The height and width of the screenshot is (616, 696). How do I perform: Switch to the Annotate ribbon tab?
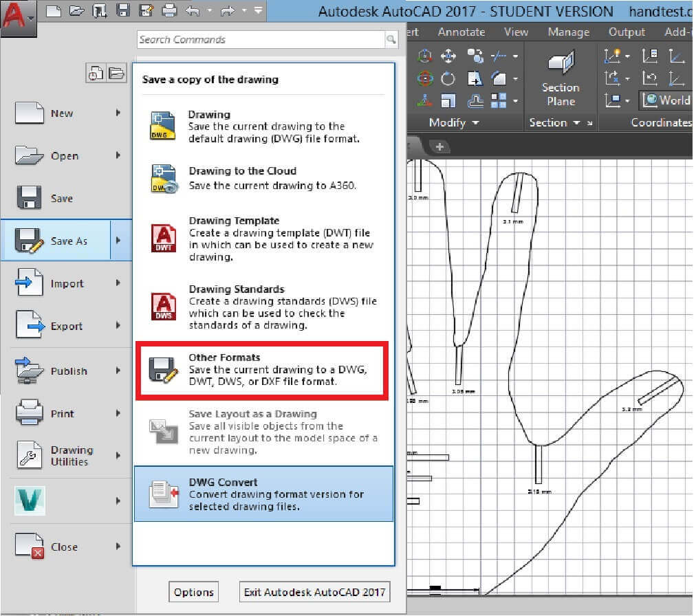[461, 32]
